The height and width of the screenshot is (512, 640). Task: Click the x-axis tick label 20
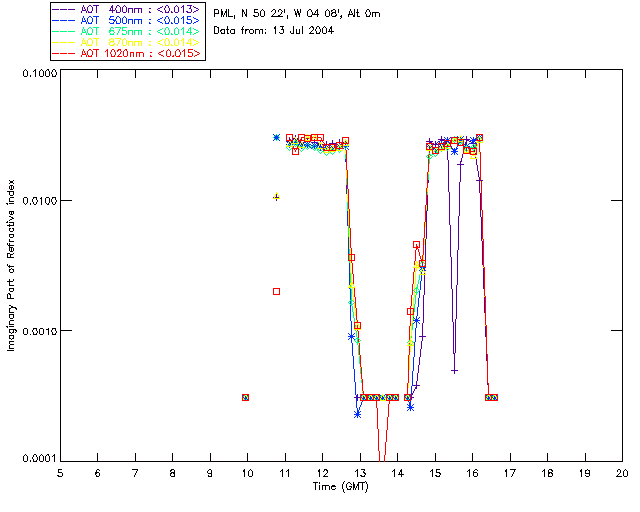[622, 473]
